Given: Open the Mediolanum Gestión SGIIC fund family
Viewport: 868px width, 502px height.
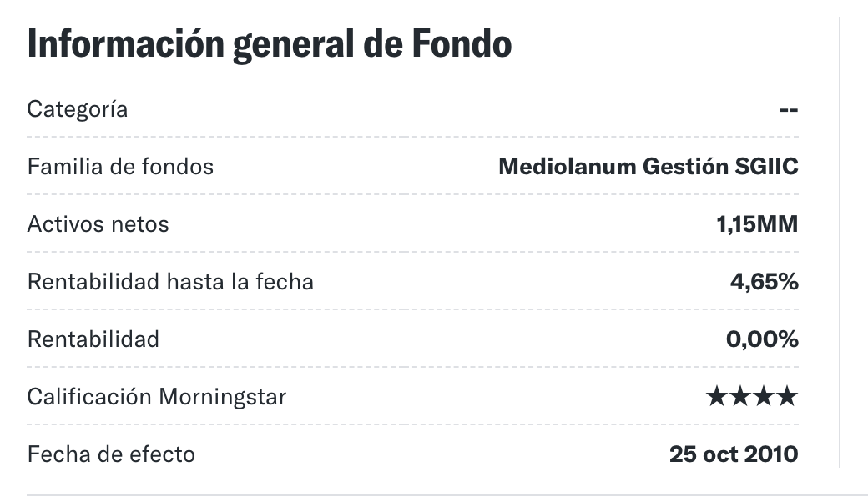Looking at the screenshot, I should point(648,167).
